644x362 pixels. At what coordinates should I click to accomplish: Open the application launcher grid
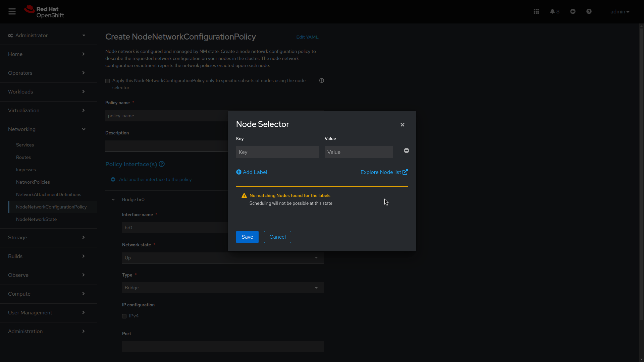(536, 11)
